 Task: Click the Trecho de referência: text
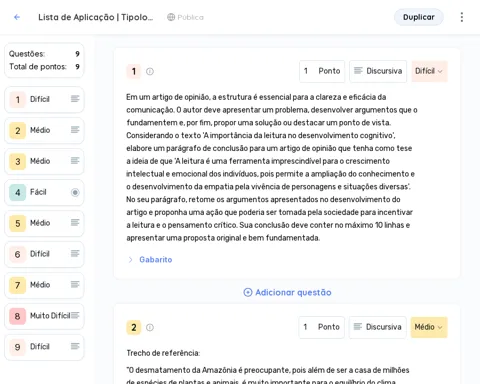point(163,353)
